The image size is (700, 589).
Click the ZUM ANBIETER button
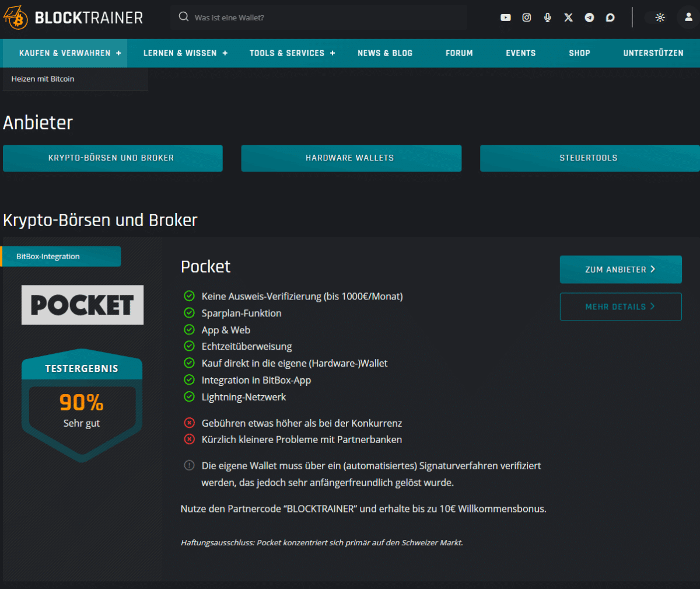click(620, 269)
